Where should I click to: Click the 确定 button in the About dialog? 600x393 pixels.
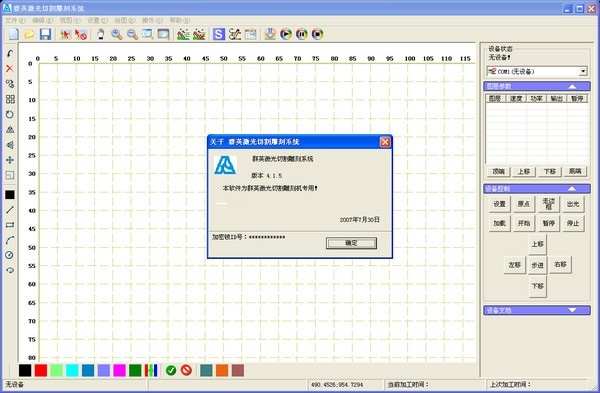[351, 243]
